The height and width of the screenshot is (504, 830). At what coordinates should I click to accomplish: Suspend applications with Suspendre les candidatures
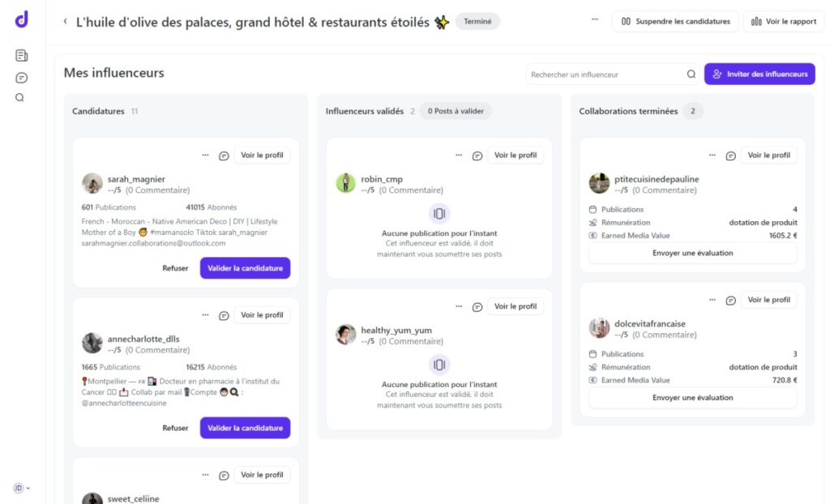(x=675, y=22)
